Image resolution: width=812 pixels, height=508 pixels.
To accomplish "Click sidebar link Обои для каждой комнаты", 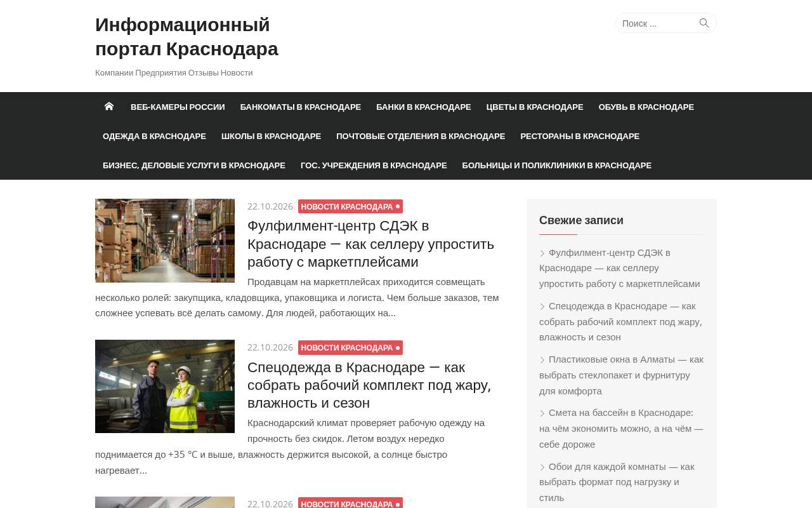I will (x=617, y=482).
